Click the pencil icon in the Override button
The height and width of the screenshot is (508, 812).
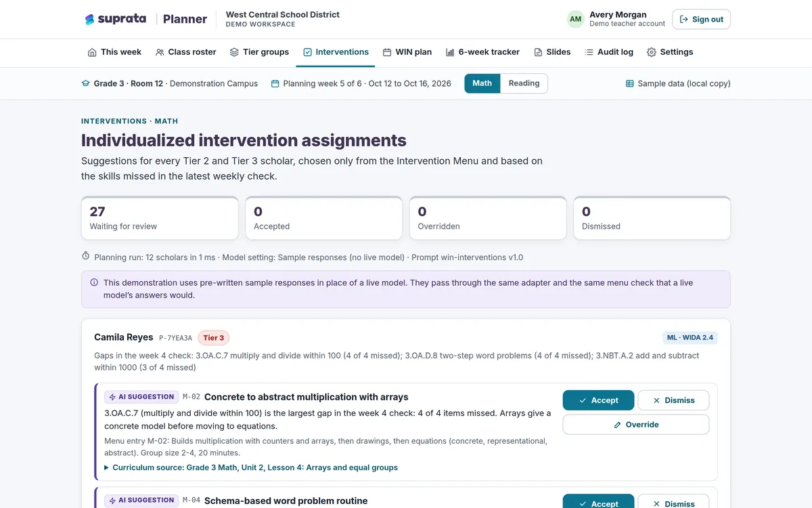point(617,425)
